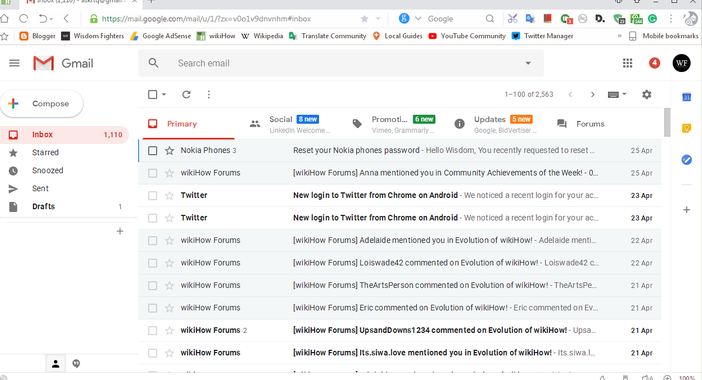Click the search magnifier icon in Gmail
702x380 pixels.
pyautogui.click(x=153, y=63)
